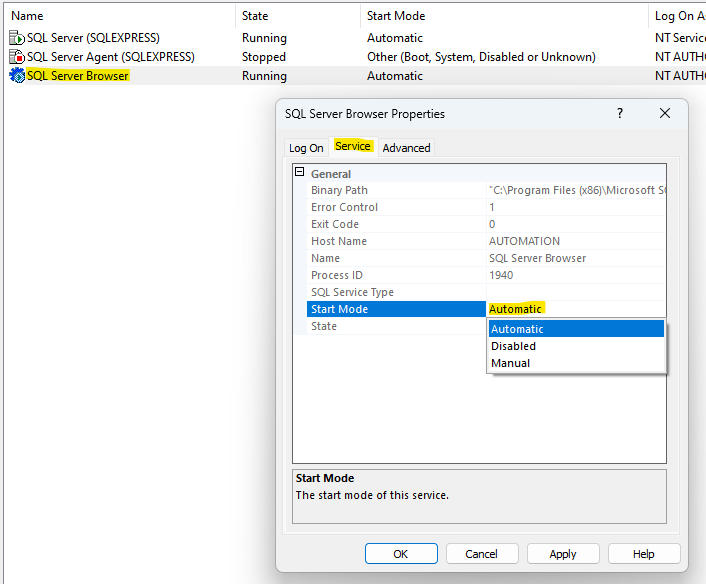Select the Exit Code property row
706x584 pixels.
[x=486, y=224]
